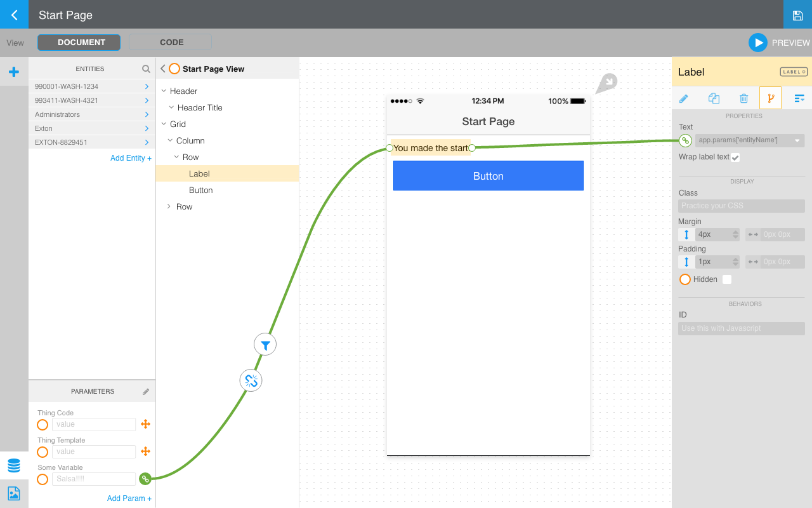Delete the Label with the trash icon

[x=743, y=98]
